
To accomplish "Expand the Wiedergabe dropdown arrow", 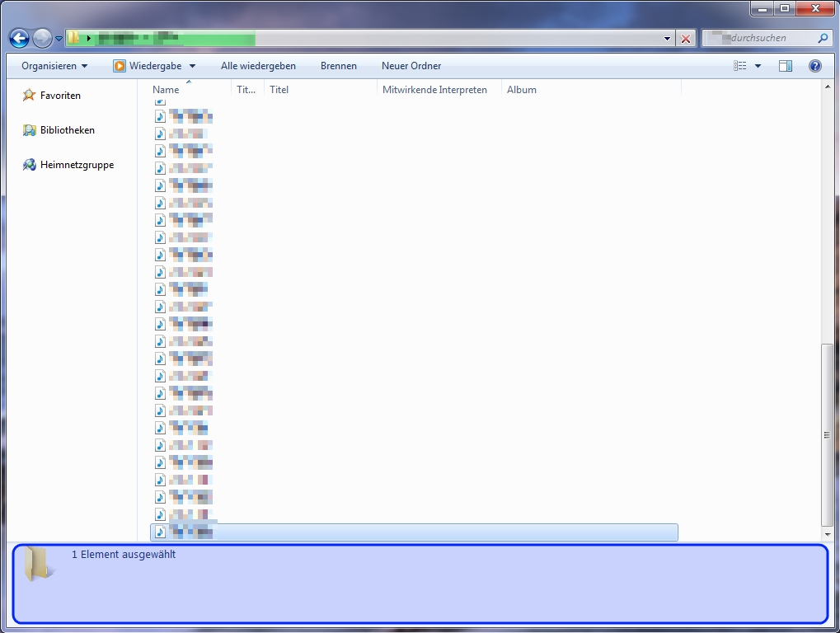I will pos(192,66).
